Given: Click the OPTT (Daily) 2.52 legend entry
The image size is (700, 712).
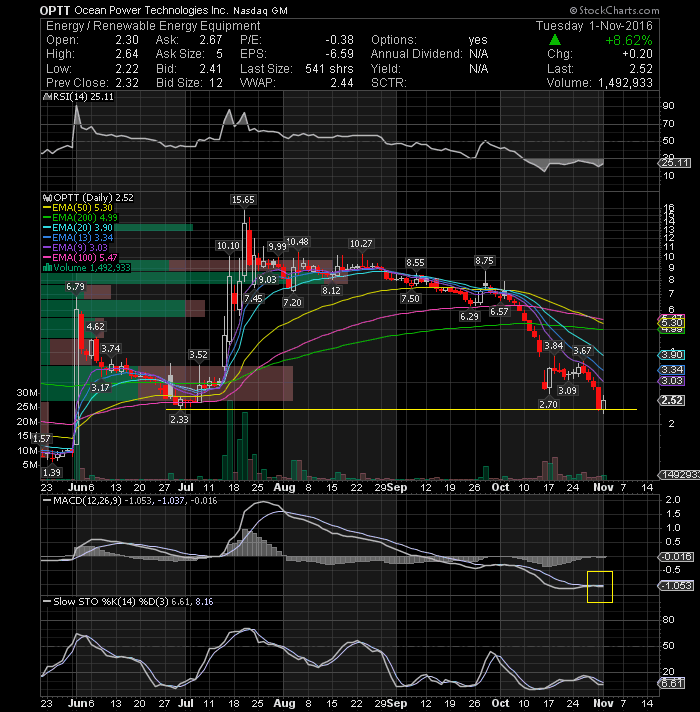Looking at the screenshot, I should [x=89, y=198].
